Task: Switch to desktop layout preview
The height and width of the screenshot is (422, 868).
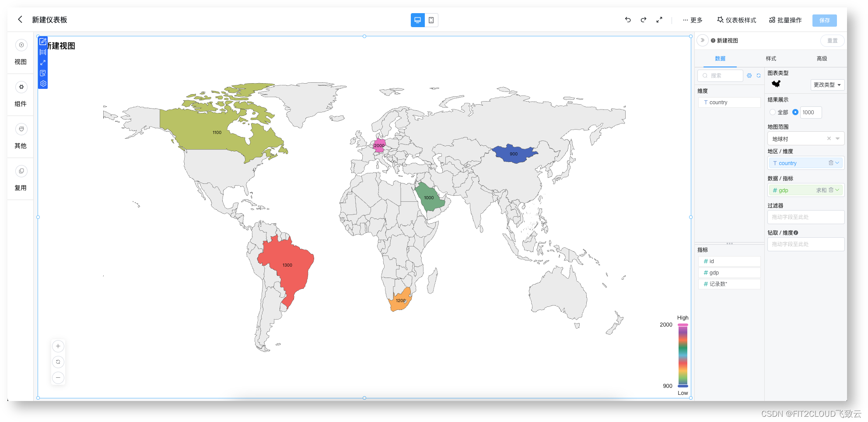Action: [x=417, y=20]
